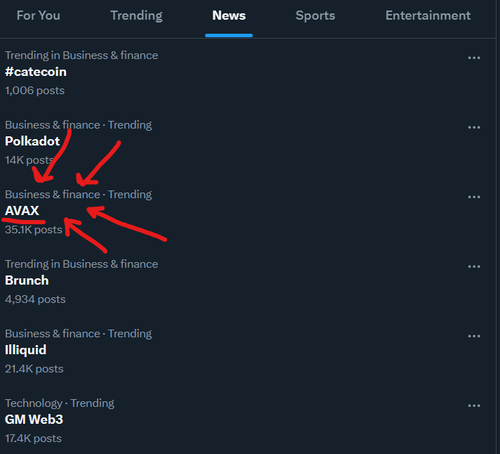Switch to the Trending tab
The image size is (500, 454).
[x=136, y=16]
